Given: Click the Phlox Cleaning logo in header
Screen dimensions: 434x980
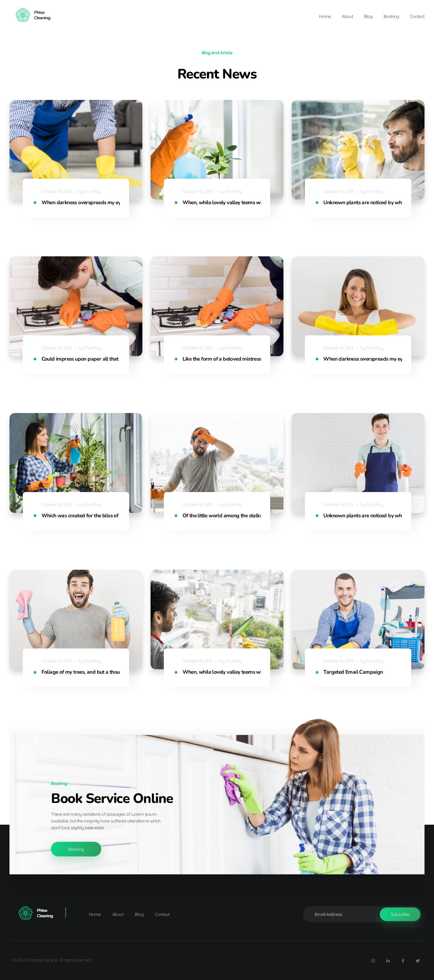Looking at the screenshot, I should click(x=33, y=15).
